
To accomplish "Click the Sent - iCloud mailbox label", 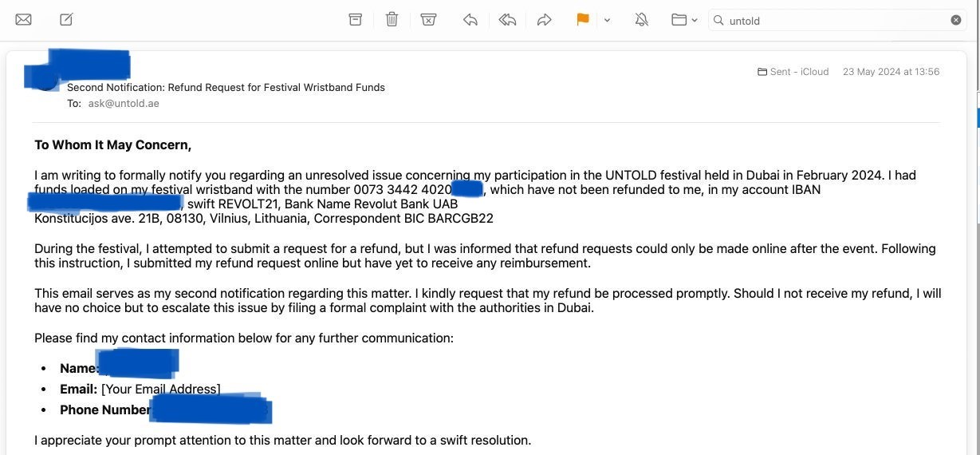I will click(793, 72).
